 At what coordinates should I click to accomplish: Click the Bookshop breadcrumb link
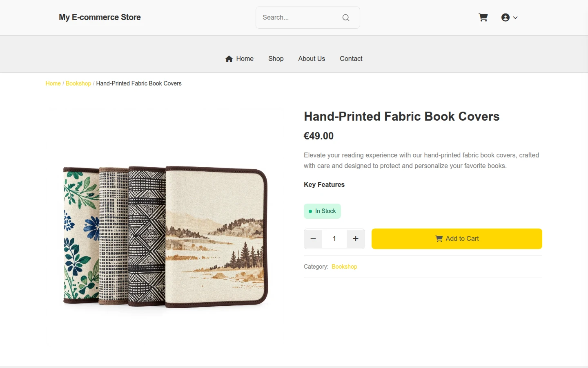pyautogui.click(x=78, y=83)
